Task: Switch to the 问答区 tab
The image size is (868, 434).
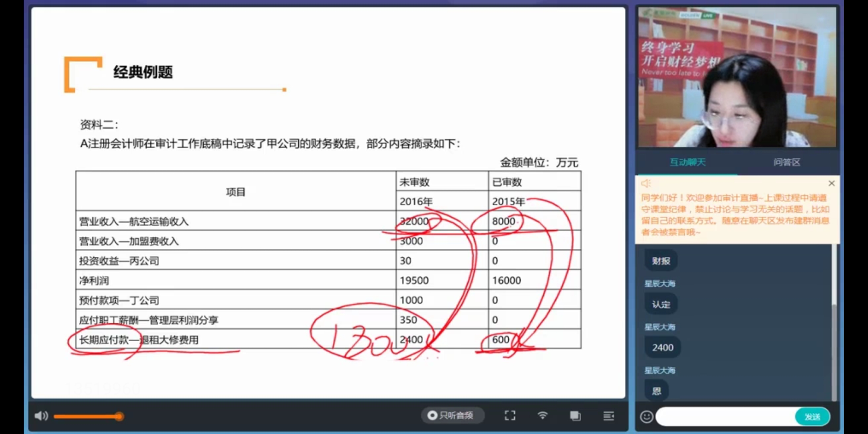Action: click(786, 162)
